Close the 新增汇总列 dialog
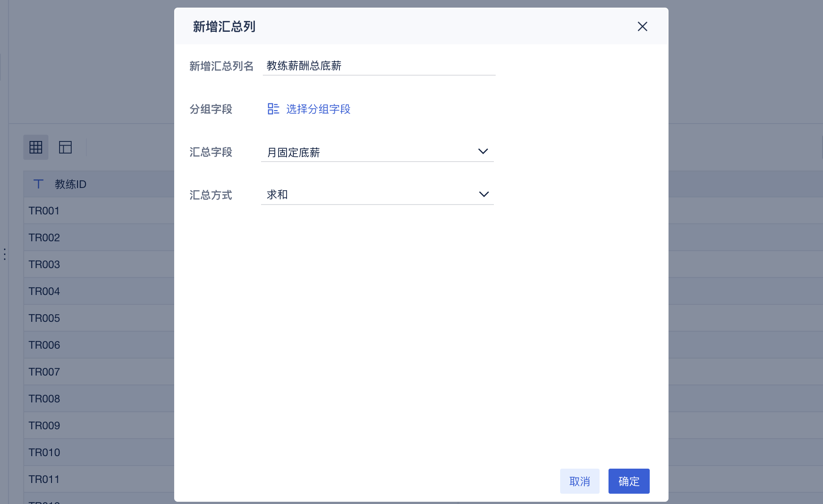The width and height of the screenshot is (823, 504). 642,26
